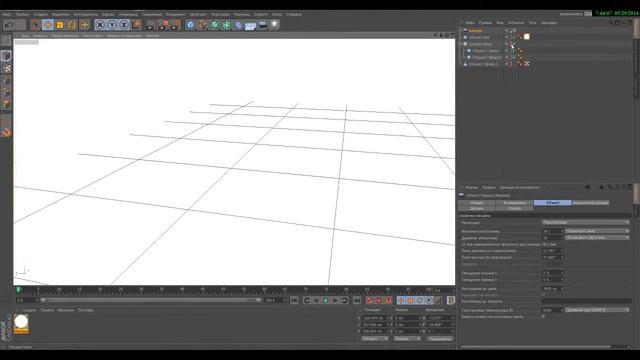
Task: Toggle X axis lock
Action: click(x=100, y=25)
